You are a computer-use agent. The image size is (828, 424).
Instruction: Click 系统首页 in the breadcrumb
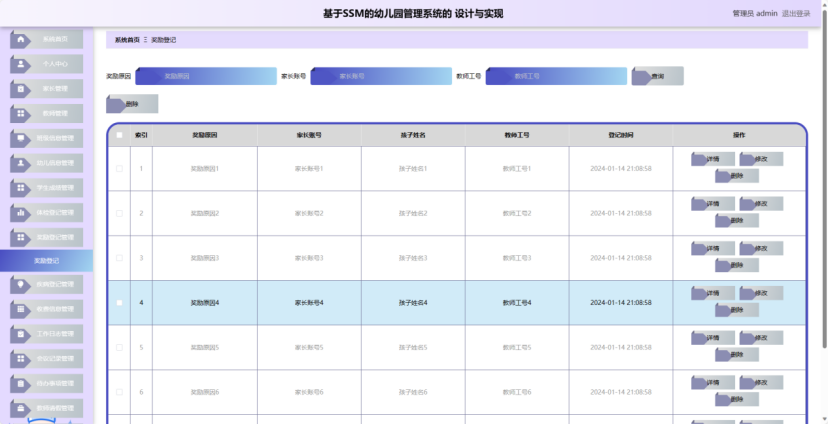coord(127,40)
